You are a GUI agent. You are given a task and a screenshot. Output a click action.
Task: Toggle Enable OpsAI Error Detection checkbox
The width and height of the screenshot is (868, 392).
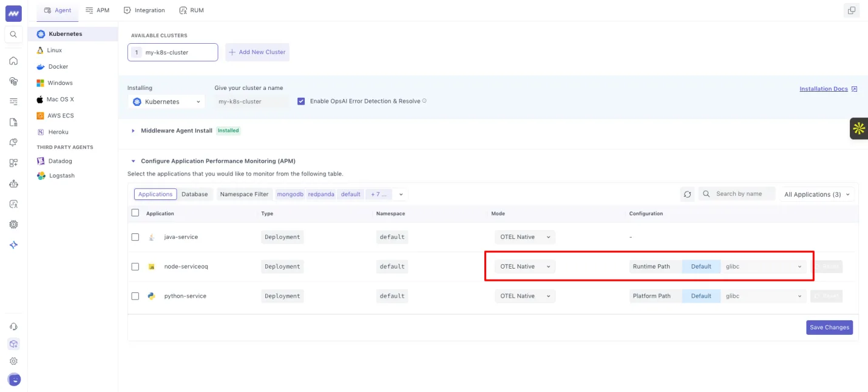301,101
